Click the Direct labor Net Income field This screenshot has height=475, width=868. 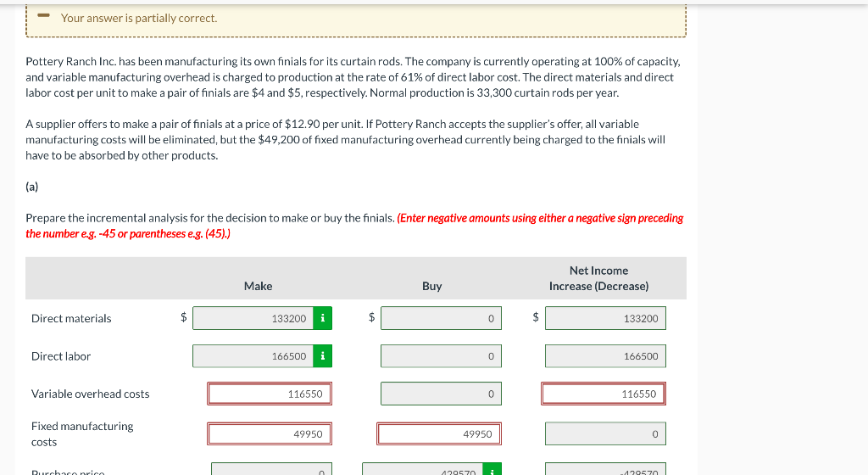pos(605,356)
